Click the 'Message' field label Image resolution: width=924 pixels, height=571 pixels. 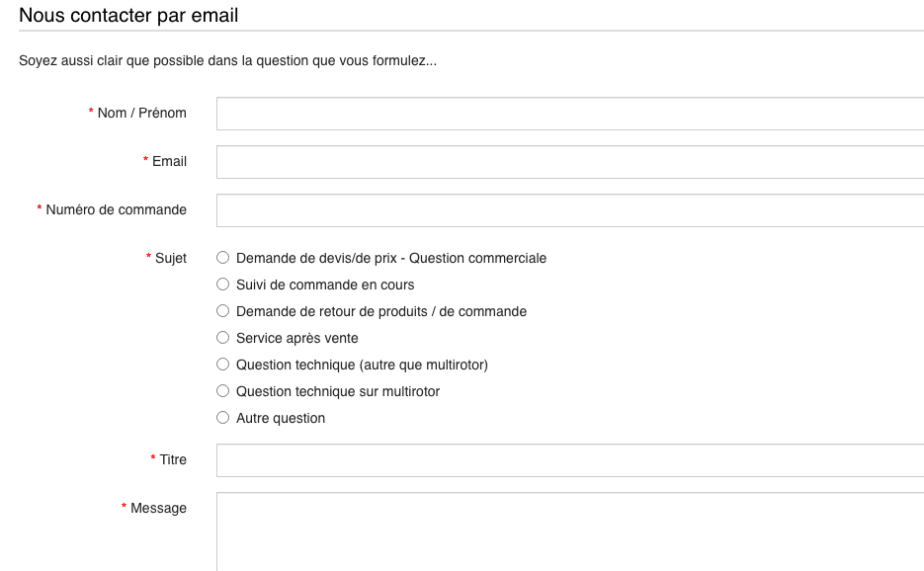(x=158, y=508)
